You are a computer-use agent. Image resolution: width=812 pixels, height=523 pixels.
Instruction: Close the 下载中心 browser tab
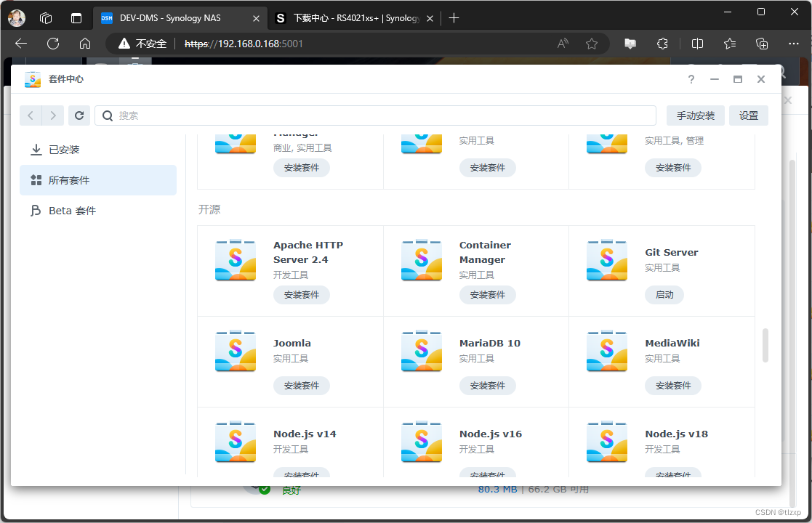tap(430, 18)
